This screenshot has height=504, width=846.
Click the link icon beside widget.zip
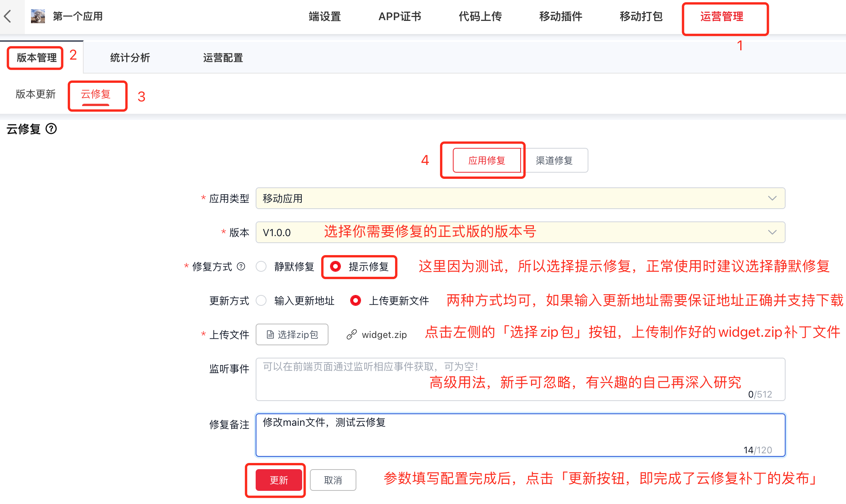[x=352, y=334]
